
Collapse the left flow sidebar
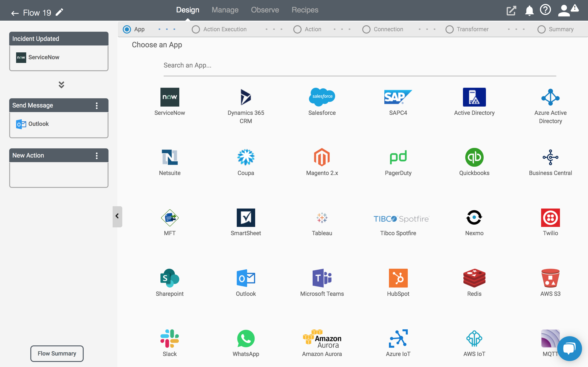click(x=117, y=216)
